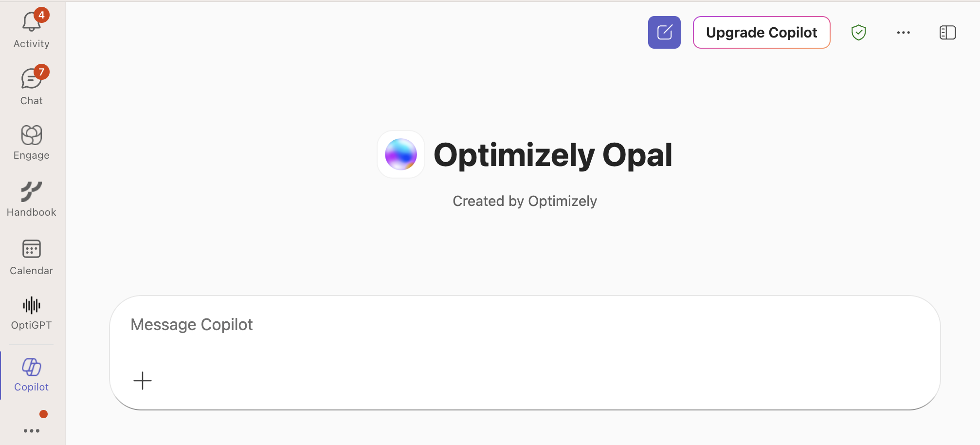This screenshot has height=445, width=980.
Task: Toggle the right side panel open
Action: (x=947, y=32)
